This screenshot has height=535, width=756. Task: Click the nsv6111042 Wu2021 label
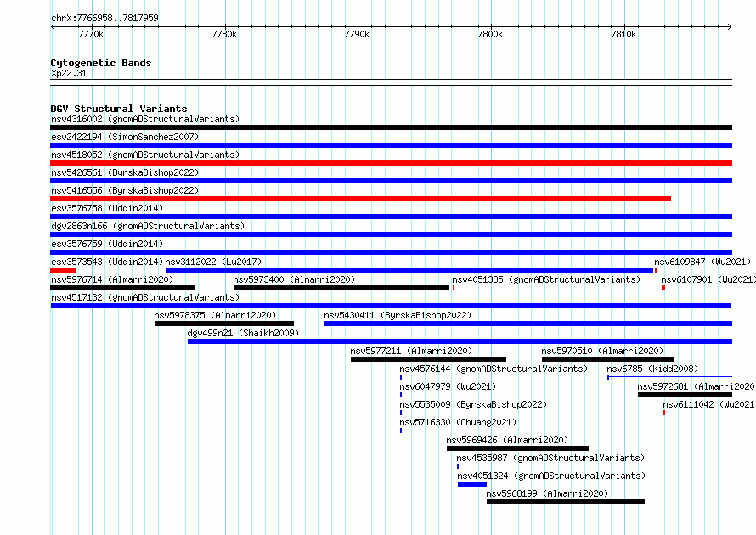coord(708,404)
